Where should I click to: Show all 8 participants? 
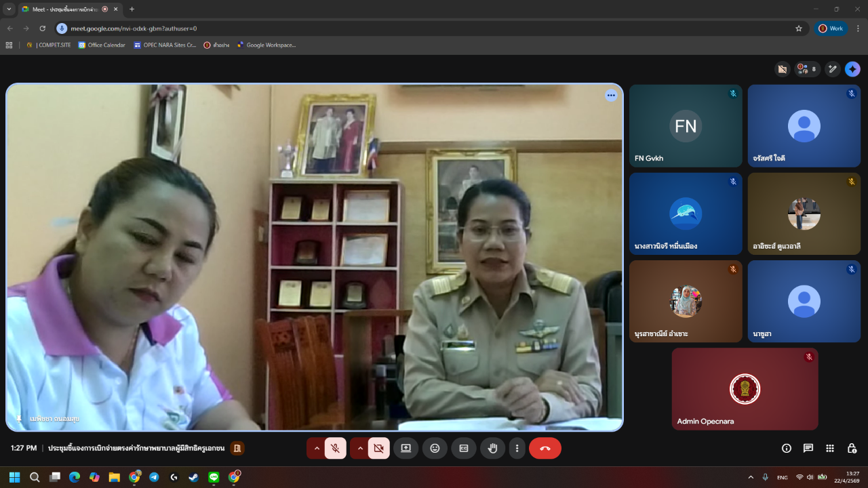point(807,69)
